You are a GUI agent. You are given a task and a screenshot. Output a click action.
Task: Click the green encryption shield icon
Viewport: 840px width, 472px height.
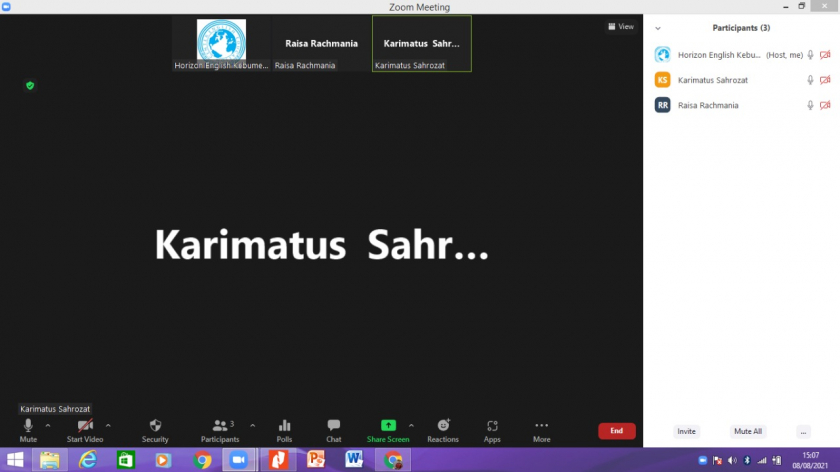click(30, 85)
